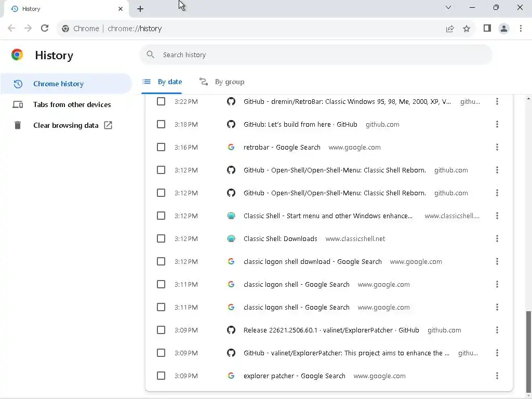Share this page via the share icon

[x=449, y=29]
